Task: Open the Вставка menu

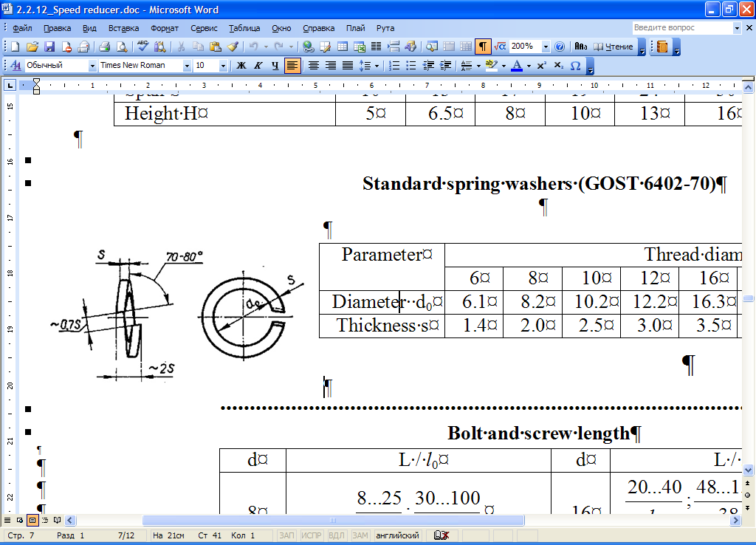Action: pyautogui.click(x=123, y=28)
